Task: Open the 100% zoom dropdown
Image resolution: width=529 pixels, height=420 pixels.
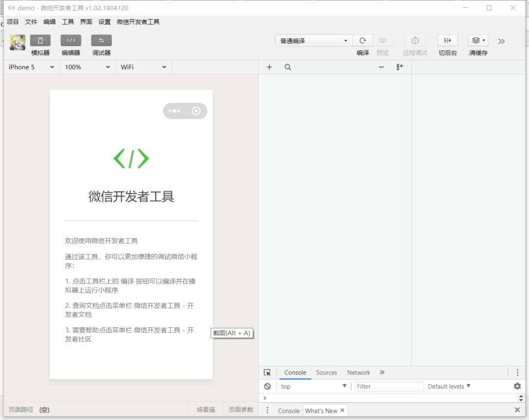Action: click(x=87, y=67)
